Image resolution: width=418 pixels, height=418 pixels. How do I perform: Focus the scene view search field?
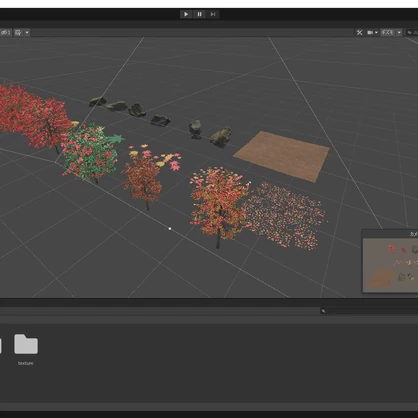[412, 32]
